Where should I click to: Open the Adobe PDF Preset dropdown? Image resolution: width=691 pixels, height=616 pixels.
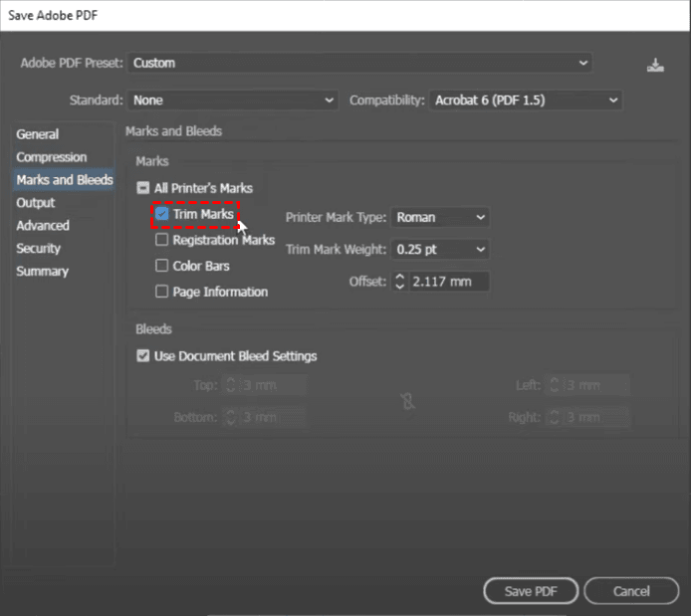[x=359, y=63]
